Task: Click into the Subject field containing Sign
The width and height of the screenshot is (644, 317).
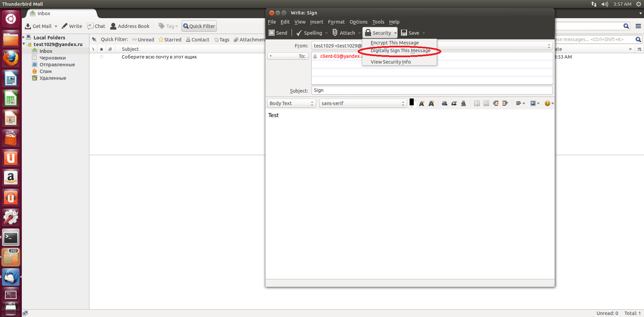Action: [x=432, y=90]
